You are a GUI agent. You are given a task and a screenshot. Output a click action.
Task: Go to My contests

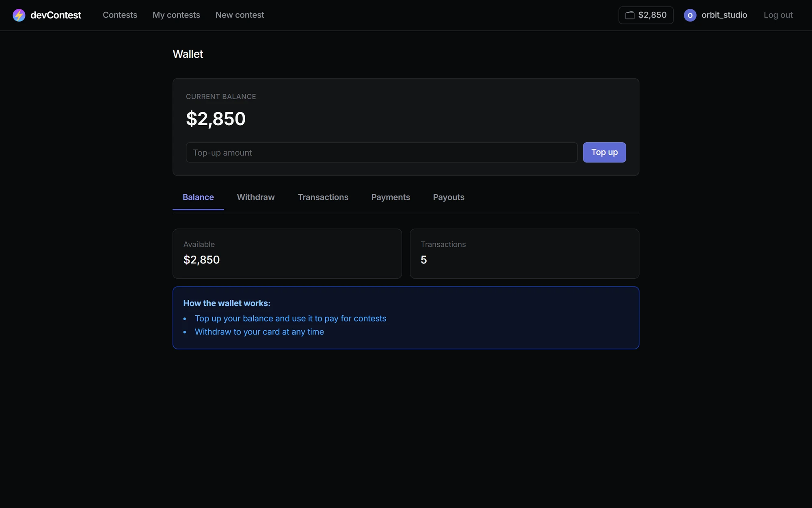click(x=176, y=15)
